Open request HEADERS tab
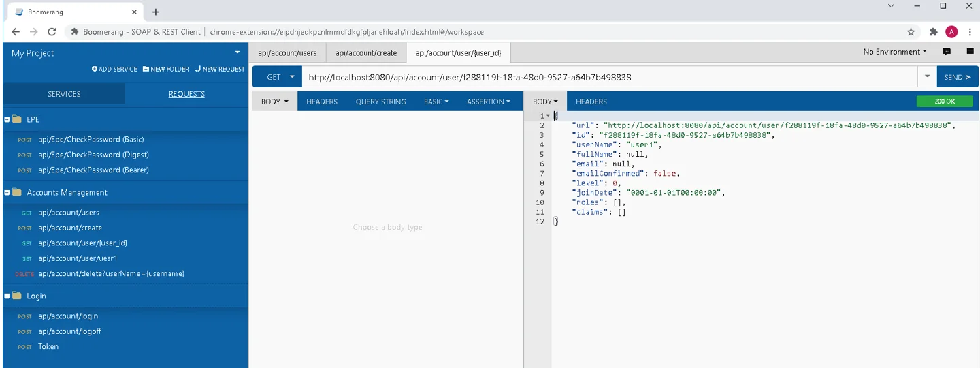The width and height of the screenshot is (980, 368). click(x=322, y=102)
